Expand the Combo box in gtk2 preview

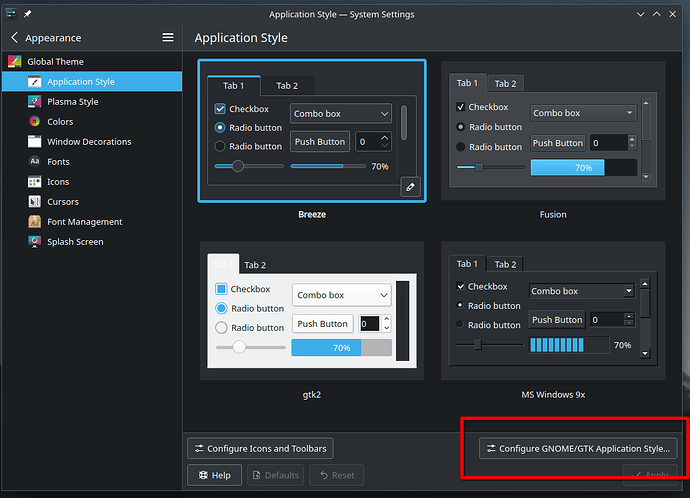click(x=341, y=295)
